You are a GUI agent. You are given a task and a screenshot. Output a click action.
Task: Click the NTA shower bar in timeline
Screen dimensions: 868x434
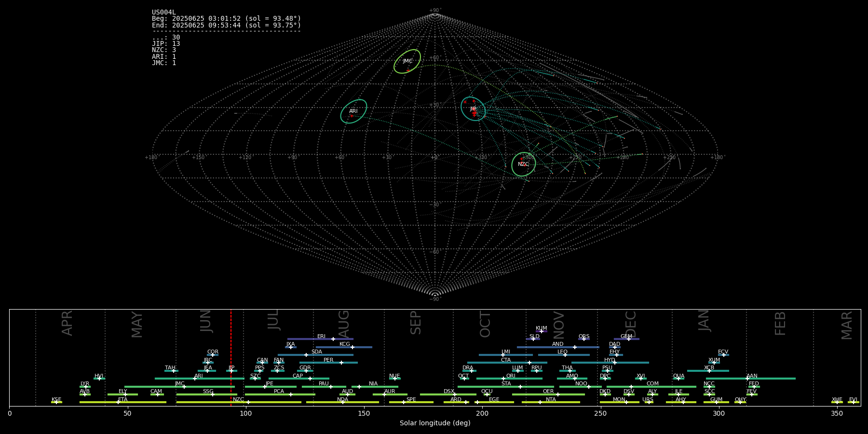pos(551,402)
